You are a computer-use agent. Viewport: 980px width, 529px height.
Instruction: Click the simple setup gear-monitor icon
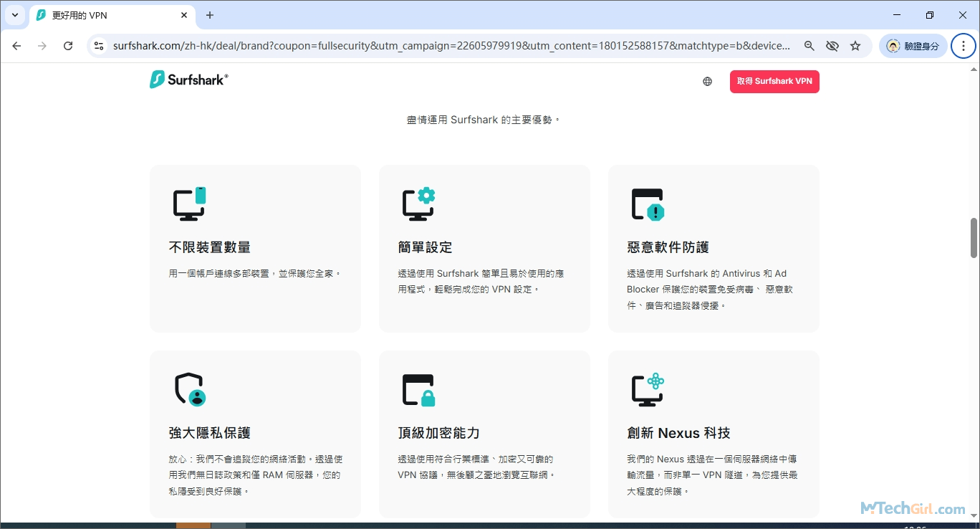coord(419,204)
